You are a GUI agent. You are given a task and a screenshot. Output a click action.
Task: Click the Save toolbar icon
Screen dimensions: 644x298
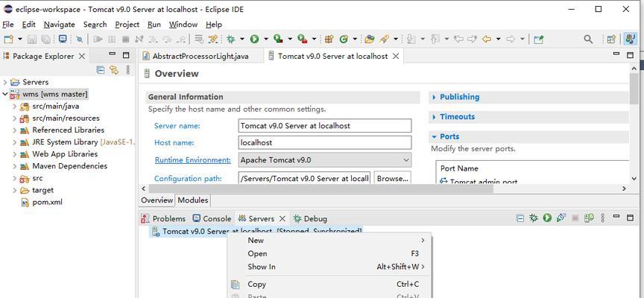click(32, 39)
